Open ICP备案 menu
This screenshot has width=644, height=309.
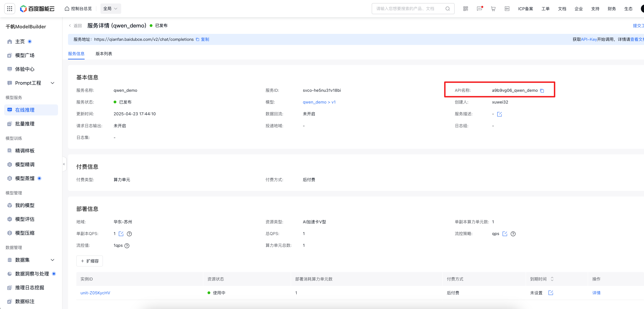(x=526, y=9)
